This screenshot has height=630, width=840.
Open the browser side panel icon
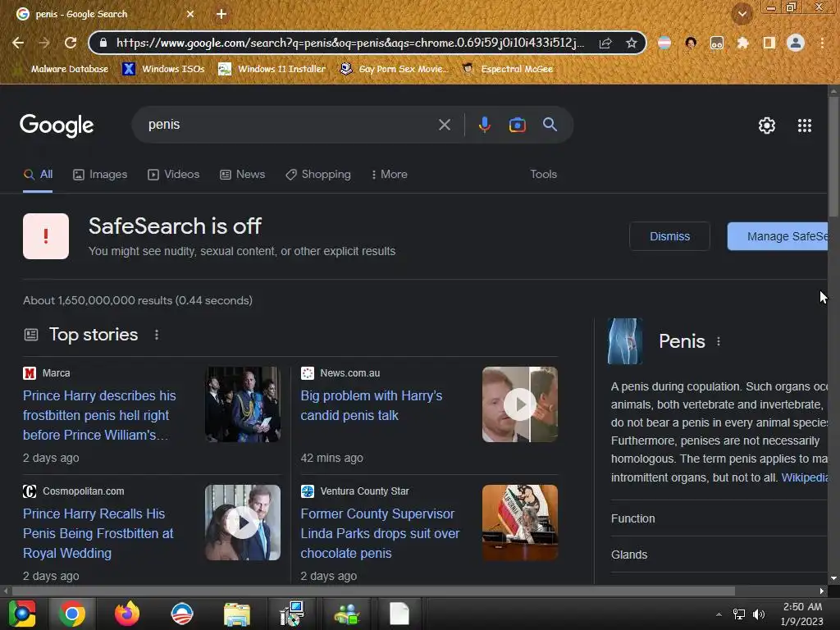point(769,43)
